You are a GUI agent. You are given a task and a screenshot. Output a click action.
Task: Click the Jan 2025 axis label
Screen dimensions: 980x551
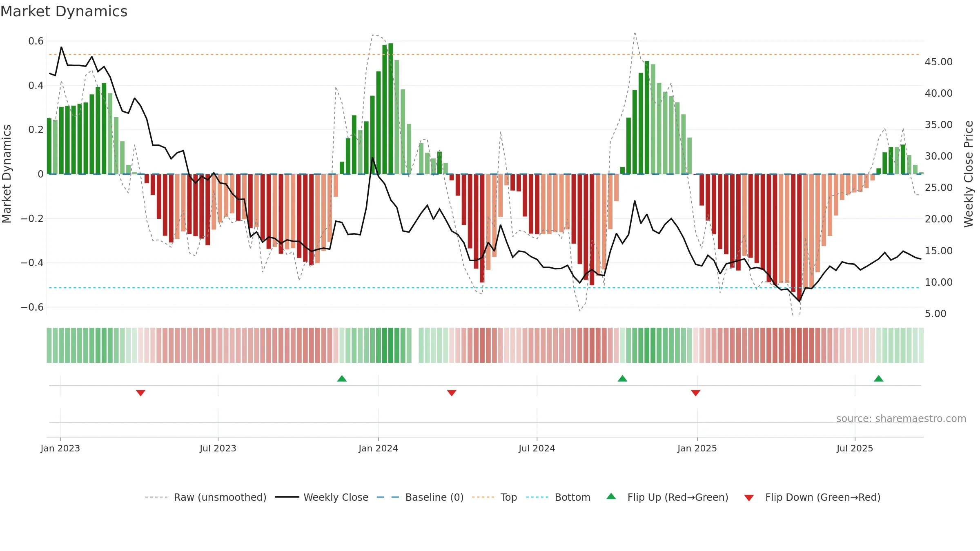(697, 448)
